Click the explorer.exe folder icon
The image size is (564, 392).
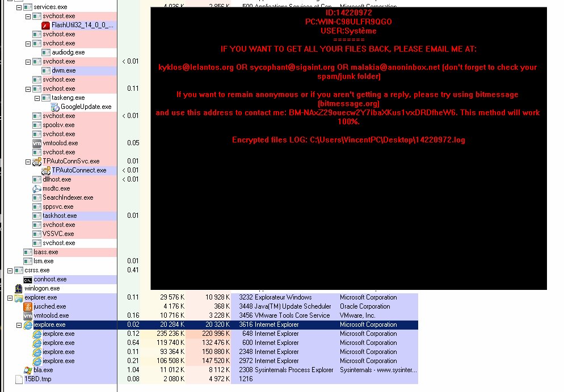click(x=19, y=297)
